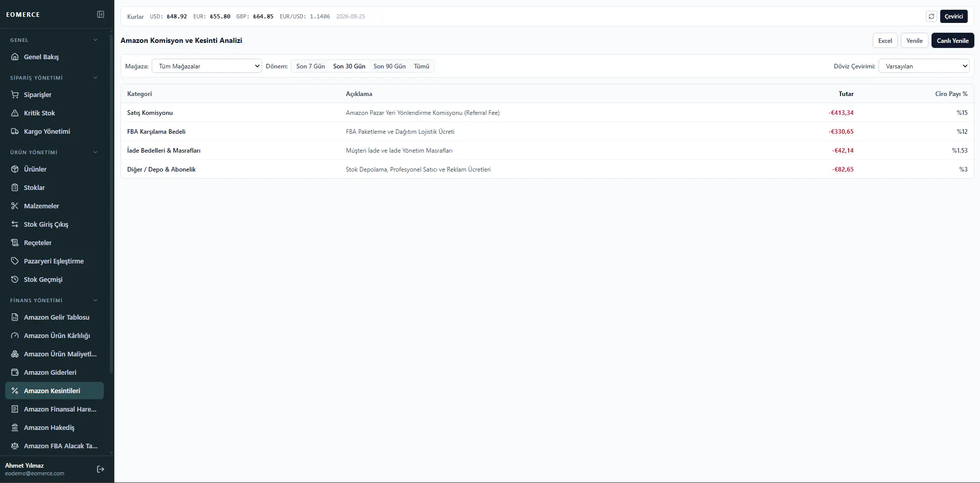Image resolution: width=980 pixels, height=483 pixels.
Task: Open Amazon Hakediş bank icon
Action: pyautogui.click(x=15, y=427)
